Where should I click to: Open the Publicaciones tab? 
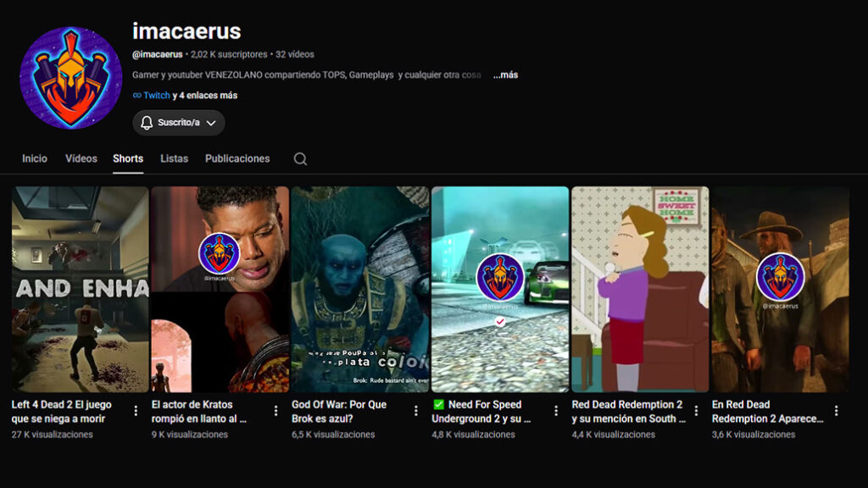click(237, 158)
